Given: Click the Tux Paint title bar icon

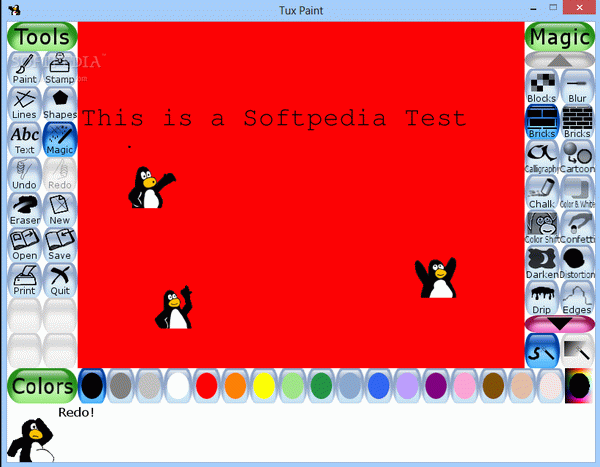Looking at the screenshot, I should [x=15, y=10].
